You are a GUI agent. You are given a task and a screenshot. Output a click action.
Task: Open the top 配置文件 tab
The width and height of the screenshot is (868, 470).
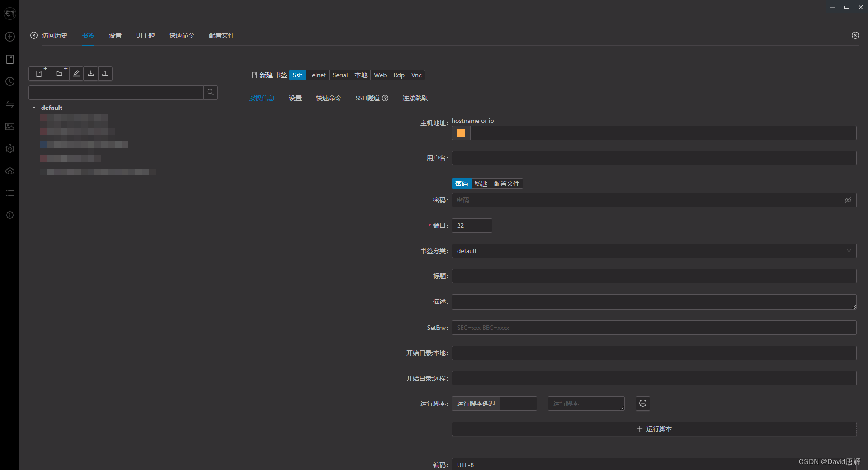222,35
